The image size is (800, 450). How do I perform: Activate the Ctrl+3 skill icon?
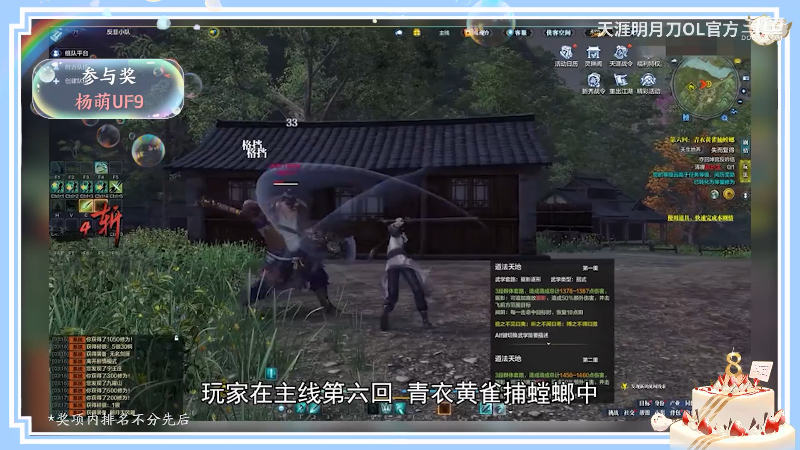pyautogui.click(x=87, y=187)
